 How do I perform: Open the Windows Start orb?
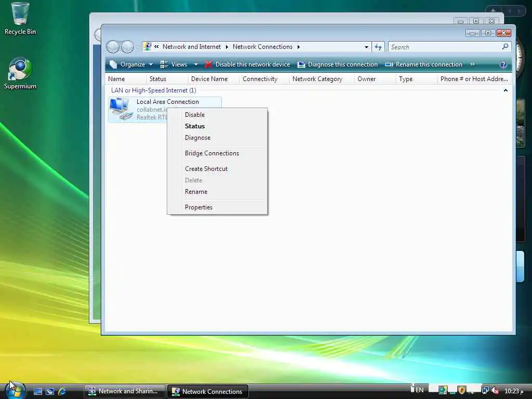[x=15, y=390]
